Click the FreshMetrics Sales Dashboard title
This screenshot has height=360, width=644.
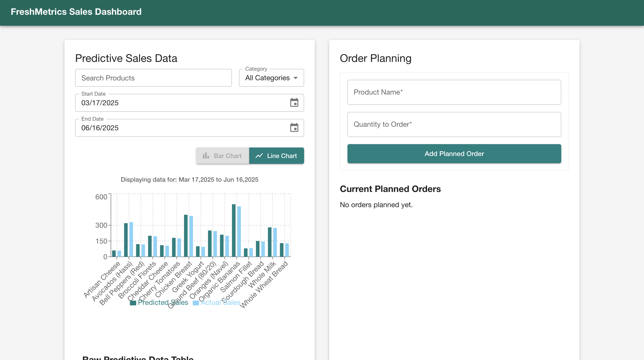tap(76, 12)
